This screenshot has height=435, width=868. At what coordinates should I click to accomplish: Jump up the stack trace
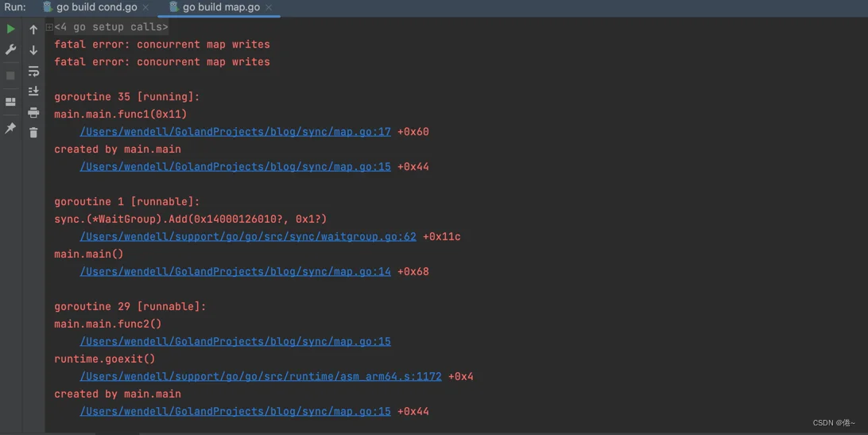[x=33, y=29]
